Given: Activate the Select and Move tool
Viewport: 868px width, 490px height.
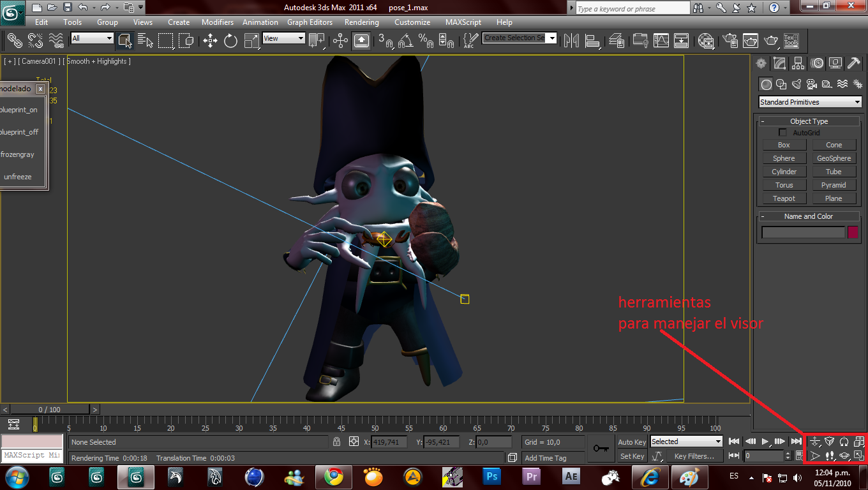Looking at the screenshot, I should point(210,41).
